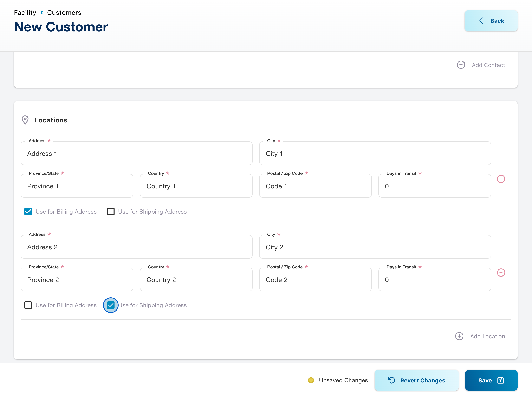Screen dimensions: 532x393
Task: Click the Add Location plus icon
Action: coord(459,336)
